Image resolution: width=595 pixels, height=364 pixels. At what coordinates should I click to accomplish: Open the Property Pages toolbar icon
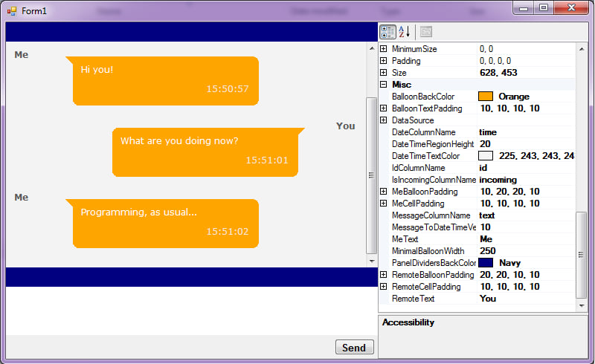[x=426, y=32]
